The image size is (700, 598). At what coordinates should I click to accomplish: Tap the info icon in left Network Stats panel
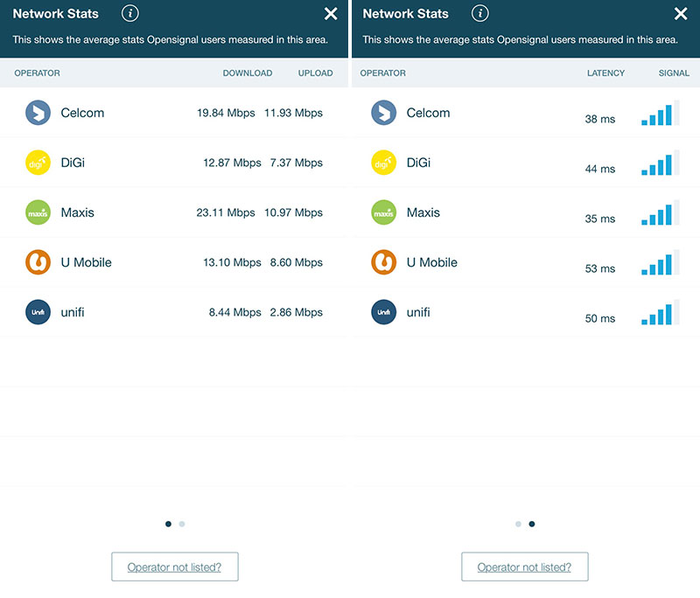(129, 13)
